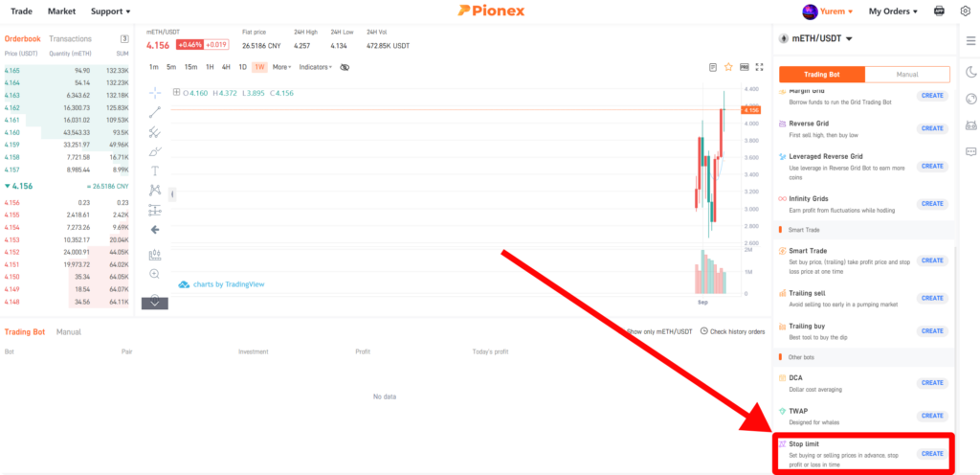Viewport: 980px width, 475px height.
Task: Select the 1D chart timeframe
Action: point(242,67)
